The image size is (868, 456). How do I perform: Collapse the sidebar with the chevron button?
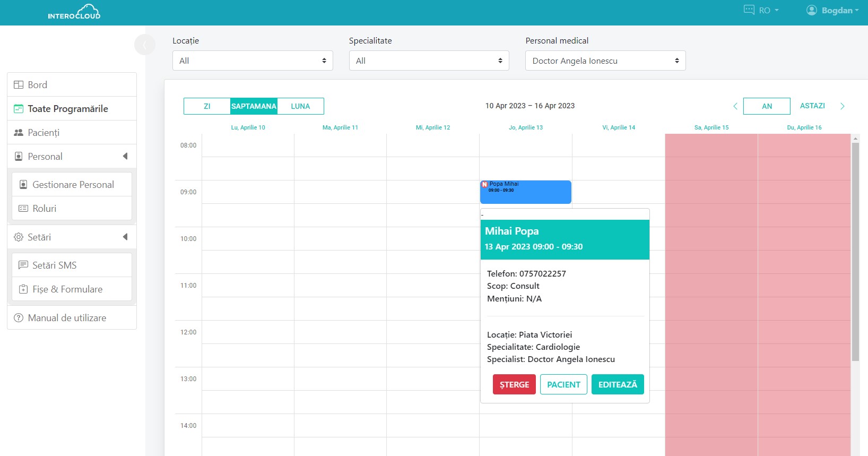pos(144,45)
